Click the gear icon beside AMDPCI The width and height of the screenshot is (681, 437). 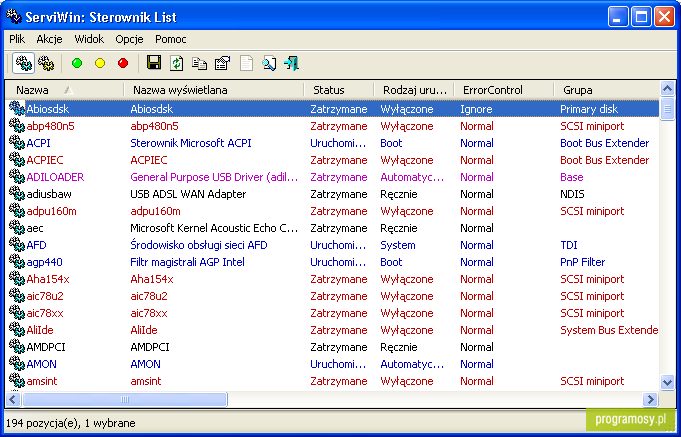click(x=17, y=347)
